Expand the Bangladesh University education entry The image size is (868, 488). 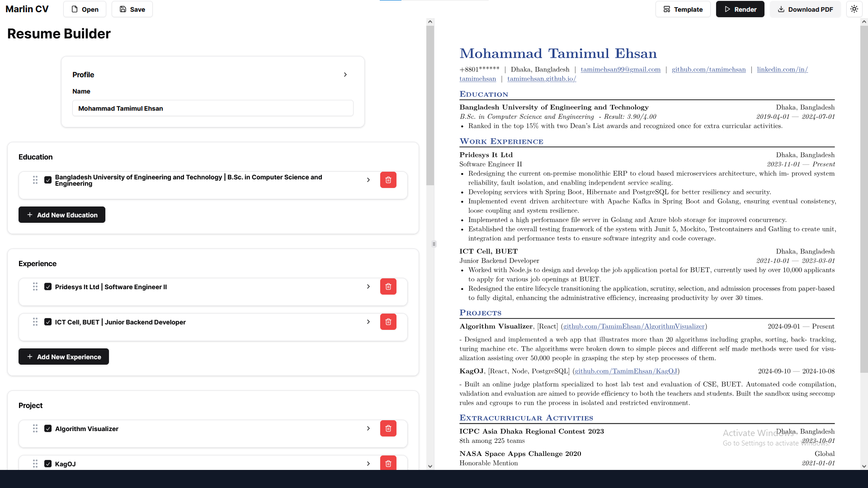368,180
